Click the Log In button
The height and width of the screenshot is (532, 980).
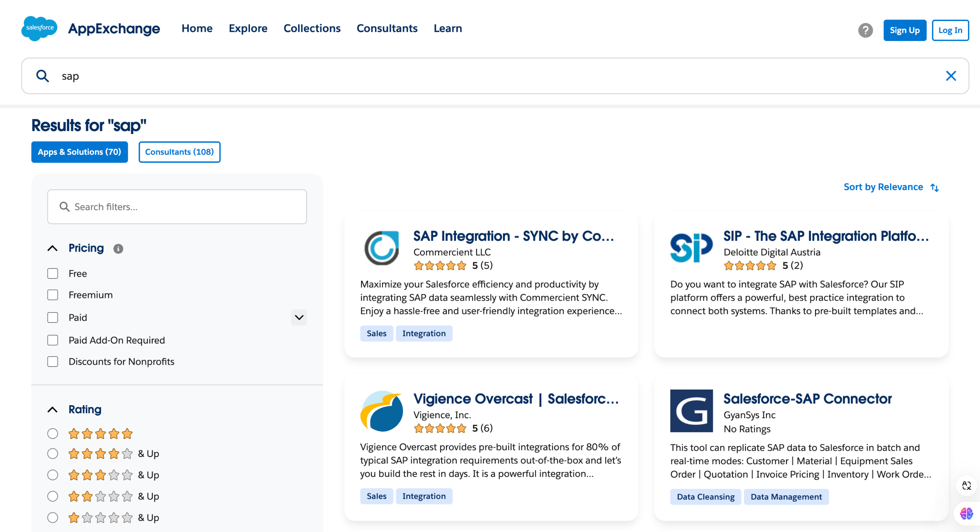click(x=950, y=30)
